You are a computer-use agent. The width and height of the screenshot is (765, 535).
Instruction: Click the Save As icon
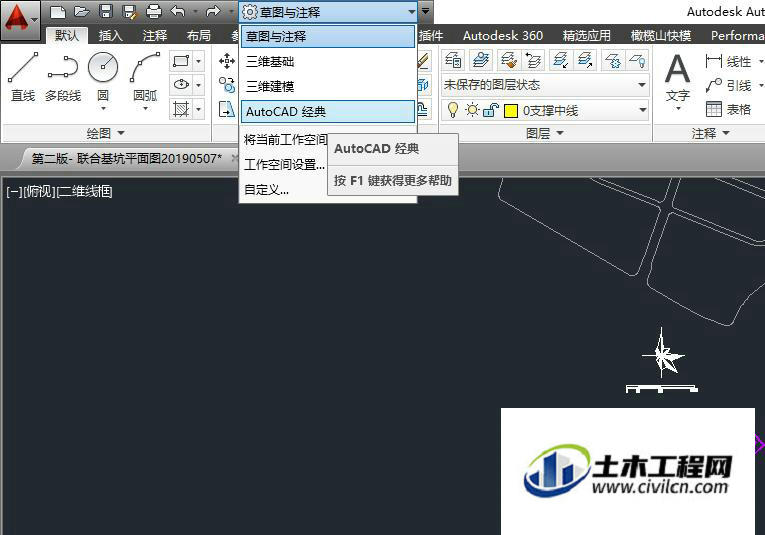(x=129, y=11)
